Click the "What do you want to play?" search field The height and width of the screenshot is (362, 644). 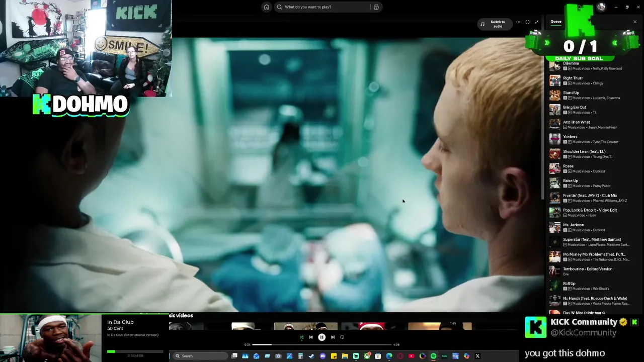click(326, 7)
